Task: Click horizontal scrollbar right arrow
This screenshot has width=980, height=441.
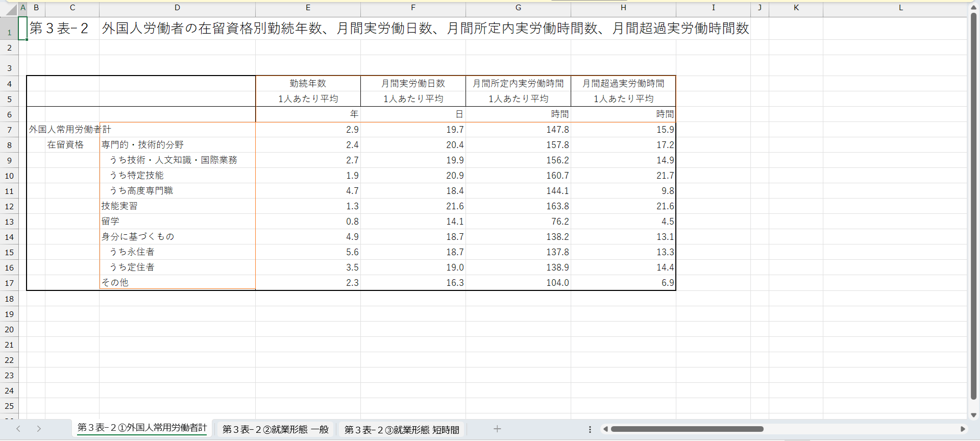Action: [963, 429]
